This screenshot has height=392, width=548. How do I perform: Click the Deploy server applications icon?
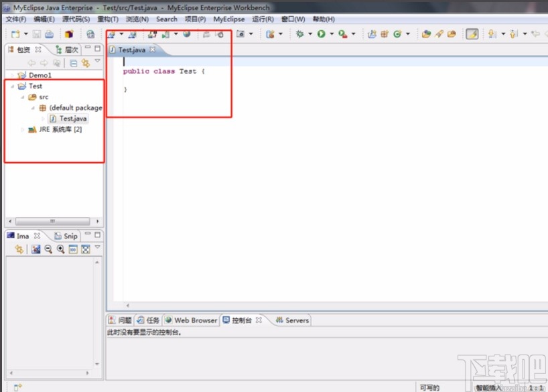(152, 34)
